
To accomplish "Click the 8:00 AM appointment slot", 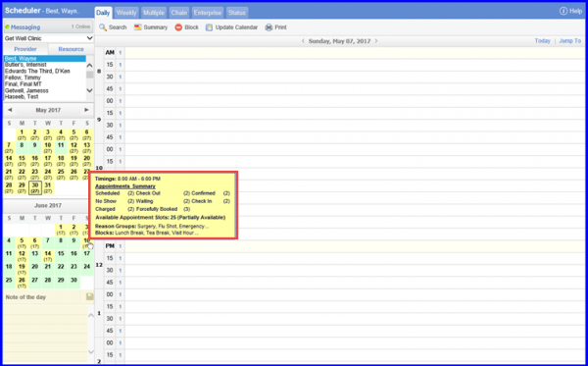I will [x=355, y=53].
